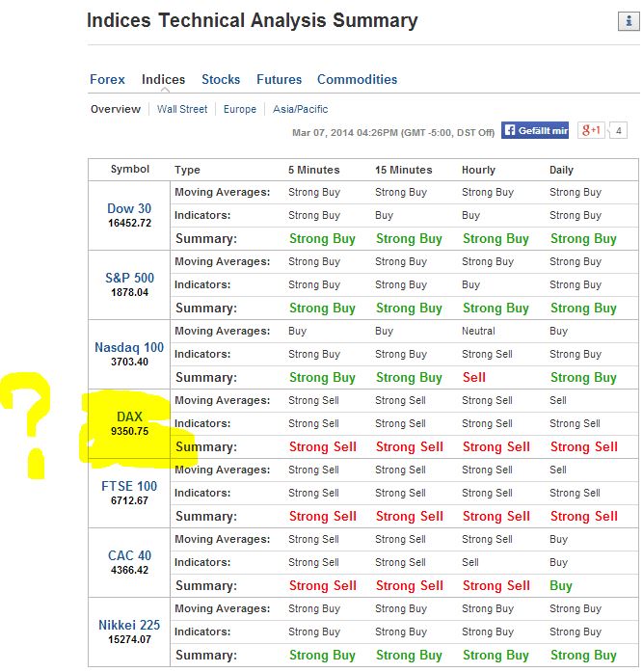Switch to the Stocks tab

tap(221, 79)
